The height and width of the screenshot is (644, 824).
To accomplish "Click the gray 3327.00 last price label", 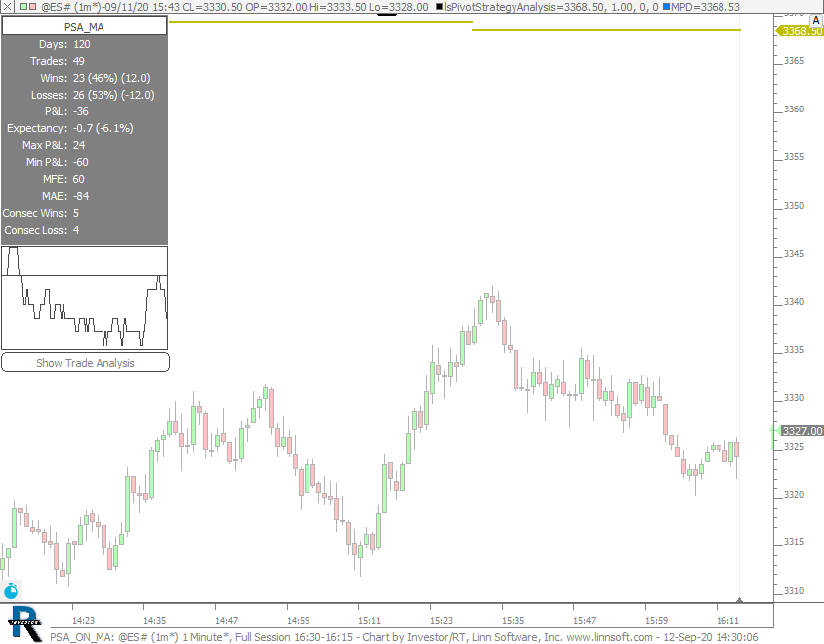I will point(802,431).
